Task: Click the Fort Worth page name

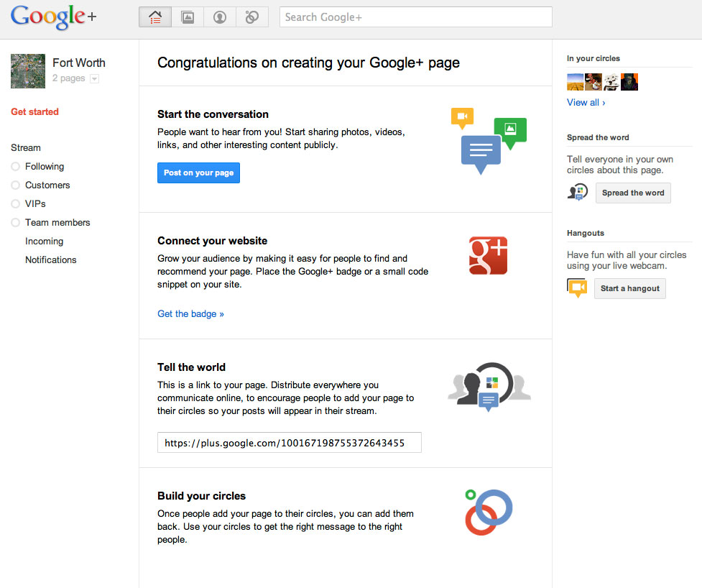Action: point(79,63)
